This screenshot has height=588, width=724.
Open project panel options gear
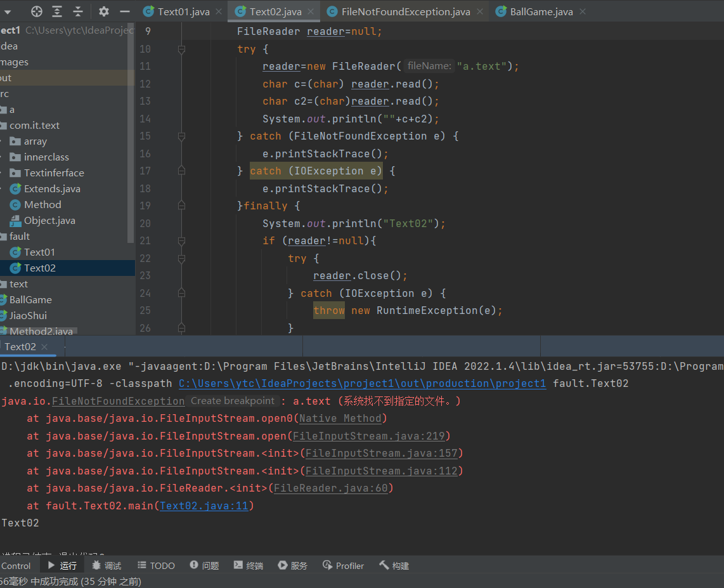[x=104, y=11]
